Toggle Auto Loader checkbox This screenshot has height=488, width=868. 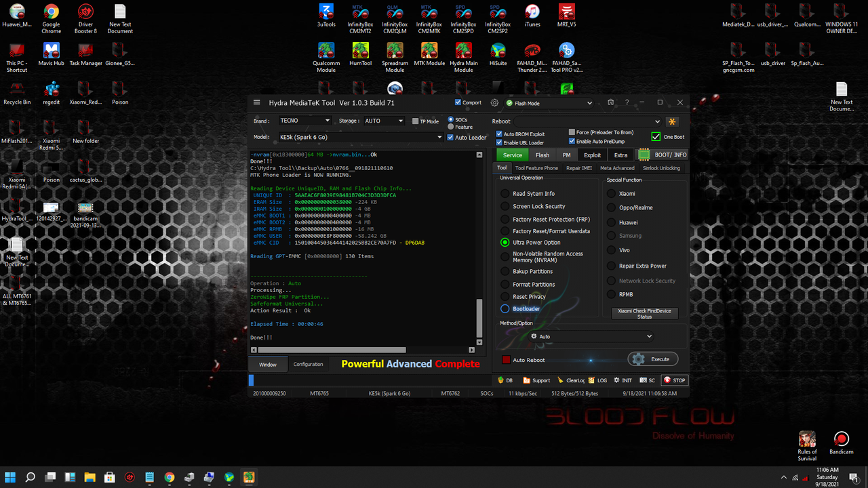[x=450, y=137]
